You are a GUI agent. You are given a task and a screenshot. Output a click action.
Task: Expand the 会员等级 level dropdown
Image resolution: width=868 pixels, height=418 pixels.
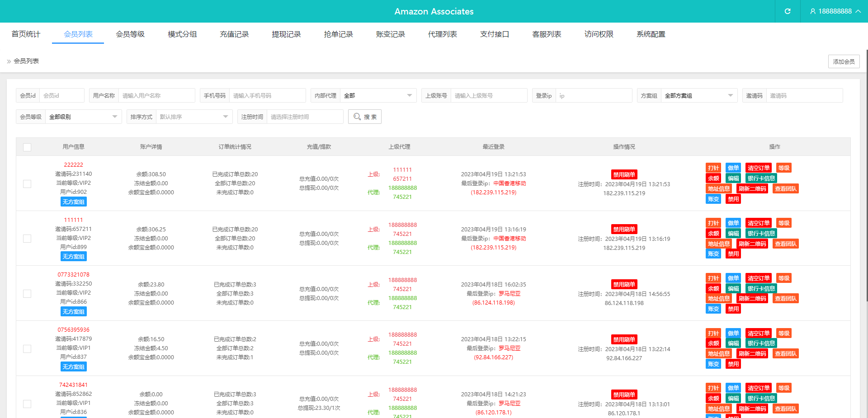[x=83, y=117]
